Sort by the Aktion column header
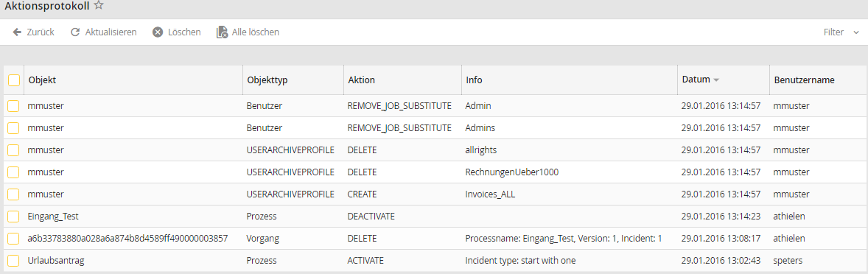868x274 pixels. pyautogui.click(x=362, y=80)
